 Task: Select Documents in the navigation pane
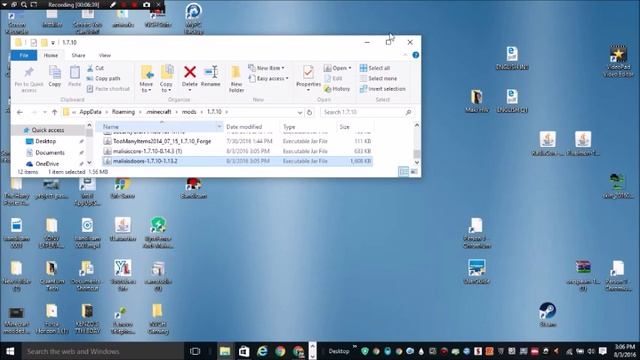50,153
